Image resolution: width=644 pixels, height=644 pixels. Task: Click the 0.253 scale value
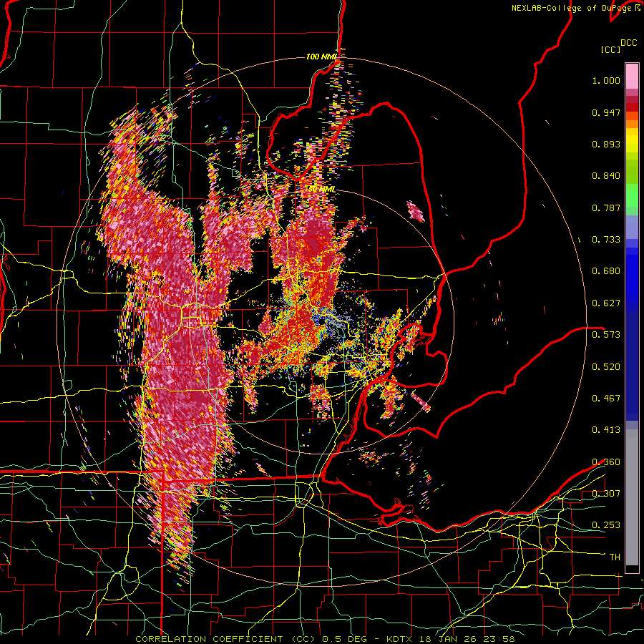pyautogui.click(x=606, y=525)
